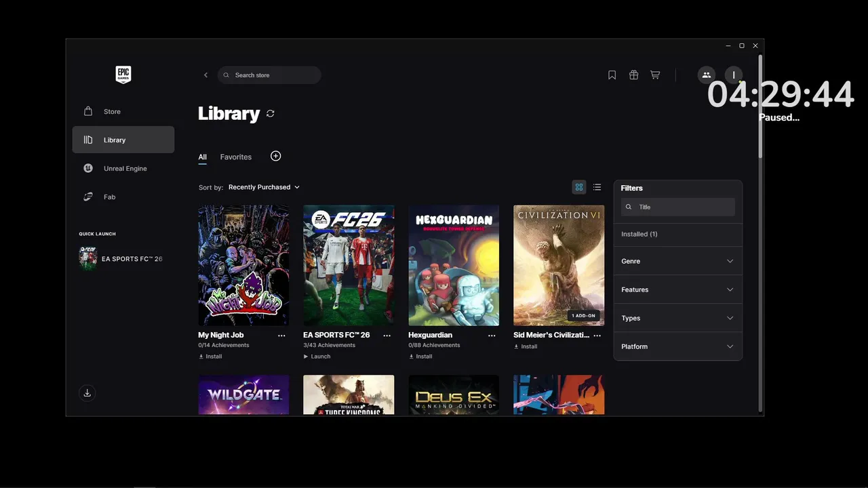Click the Store bag icon
Screen dimensions: 868x488
click(88, 111)
